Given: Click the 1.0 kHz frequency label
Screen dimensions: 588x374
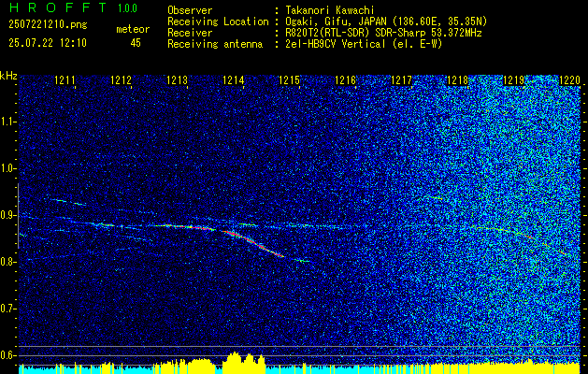Looking at the screenshot, I should tap(8, 169).
